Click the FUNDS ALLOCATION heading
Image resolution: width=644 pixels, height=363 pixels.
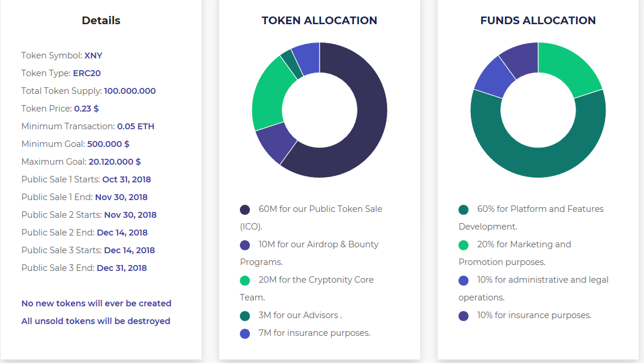[538, 21]
